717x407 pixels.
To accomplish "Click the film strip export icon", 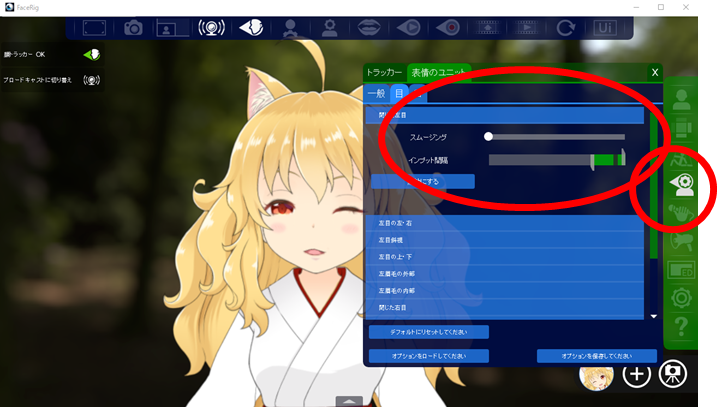I will tap(487, 28).
